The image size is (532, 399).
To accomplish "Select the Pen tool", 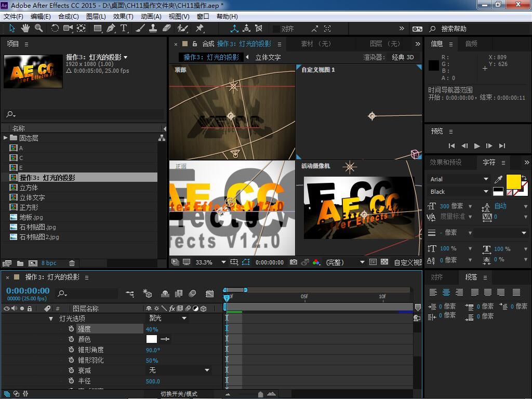I will [111, 29].
